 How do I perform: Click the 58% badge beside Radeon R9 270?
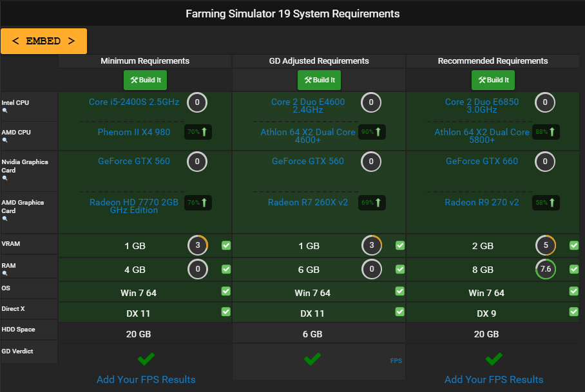coord(546,203)
